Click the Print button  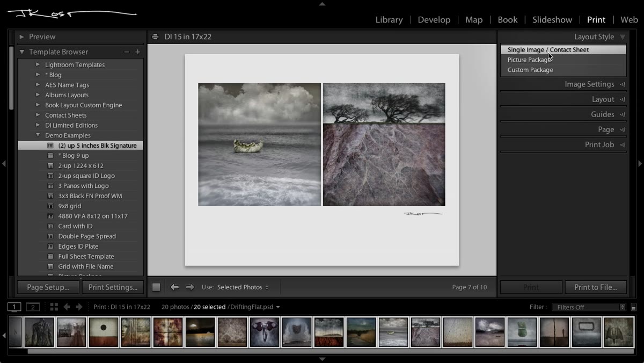tap(531, 287)
